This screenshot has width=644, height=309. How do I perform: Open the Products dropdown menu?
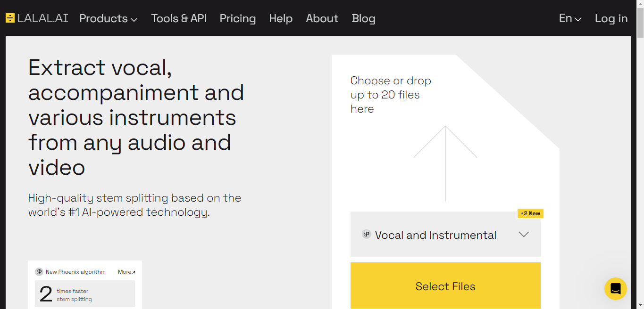click(109, 18)
